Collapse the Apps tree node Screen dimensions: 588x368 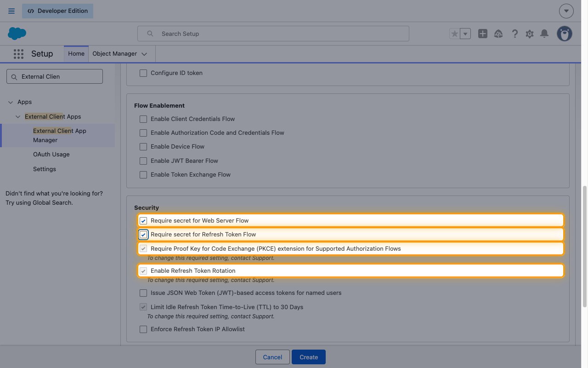(x=11, y=102)
